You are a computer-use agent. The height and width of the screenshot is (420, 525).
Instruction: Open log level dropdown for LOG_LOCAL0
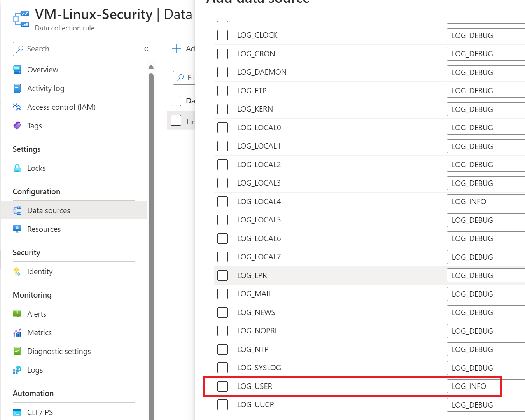[x=486, y=128]
